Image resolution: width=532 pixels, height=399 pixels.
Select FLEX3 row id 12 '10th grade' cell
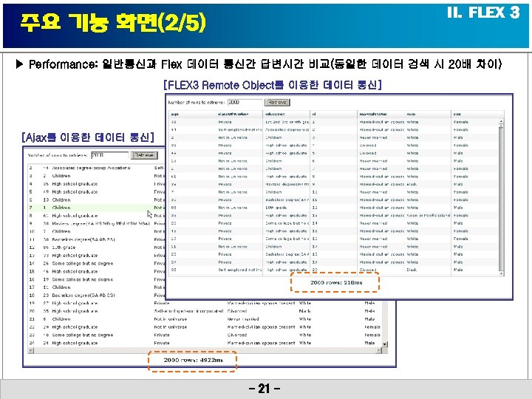coord(275,208)
